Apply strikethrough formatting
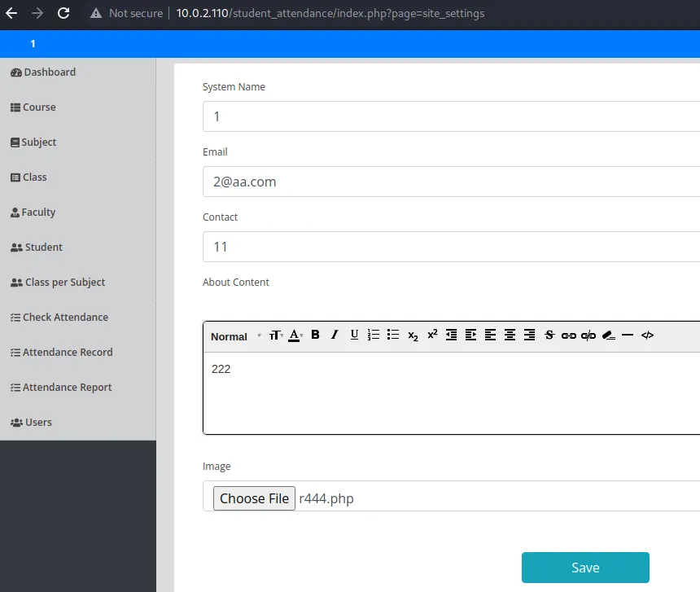700x592 pixels. 549,335
